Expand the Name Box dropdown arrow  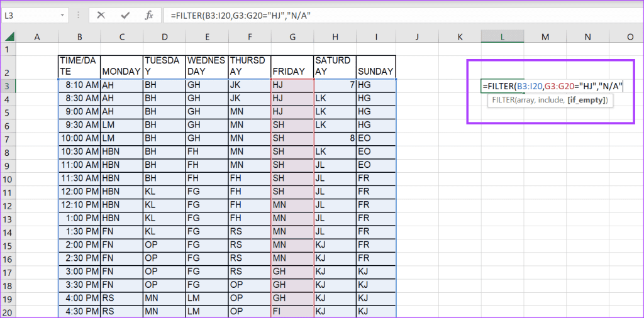pos(63,14)
